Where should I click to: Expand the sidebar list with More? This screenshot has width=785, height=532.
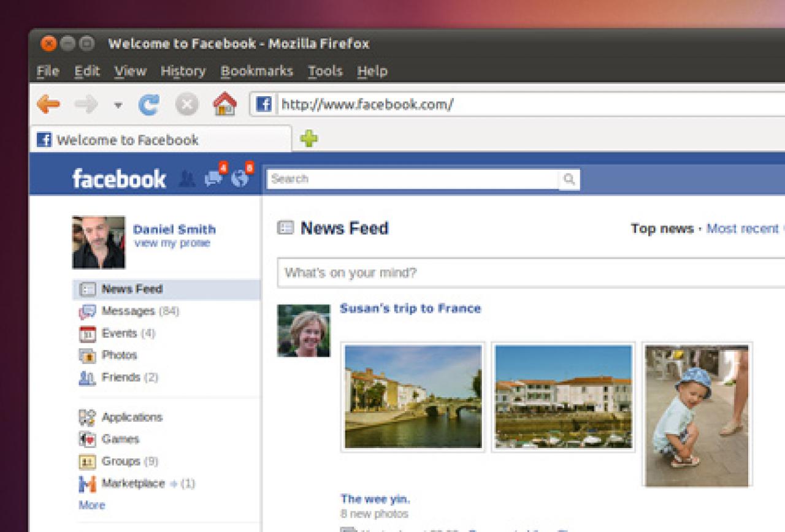(92, 505)
